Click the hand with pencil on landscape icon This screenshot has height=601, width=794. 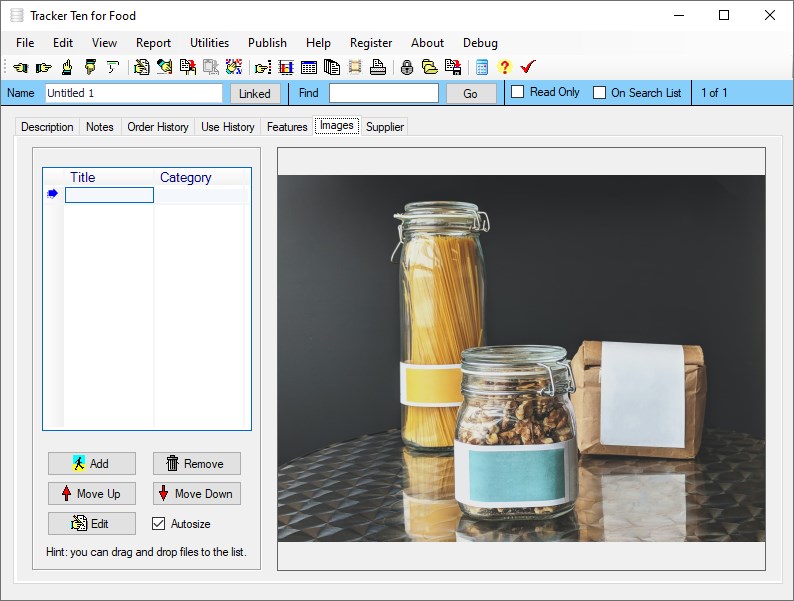click(165, 67)
